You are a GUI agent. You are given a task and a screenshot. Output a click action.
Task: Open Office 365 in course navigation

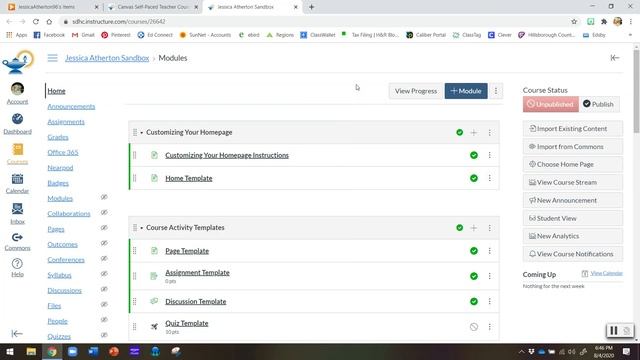63,152
